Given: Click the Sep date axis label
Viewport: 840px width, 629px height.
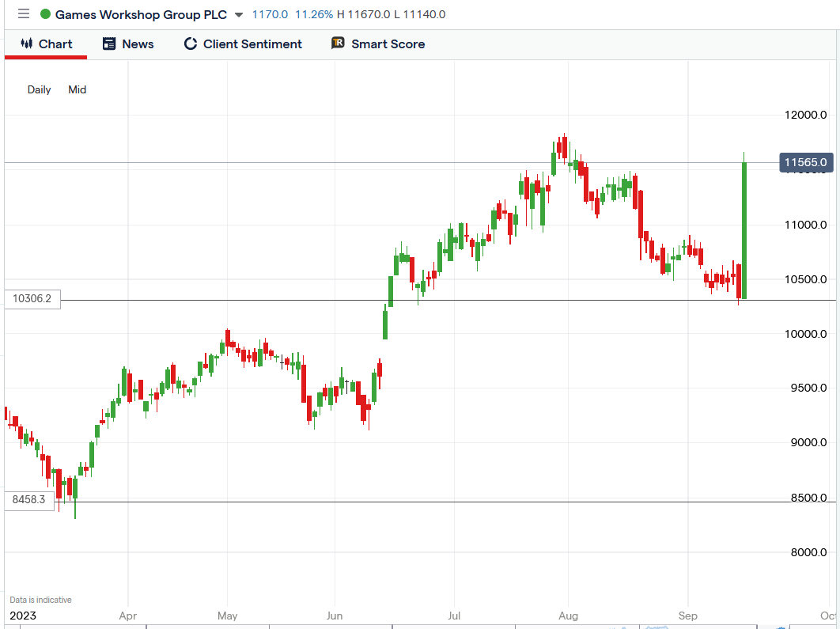Looking at the screenshot, I should click(688, 616).
